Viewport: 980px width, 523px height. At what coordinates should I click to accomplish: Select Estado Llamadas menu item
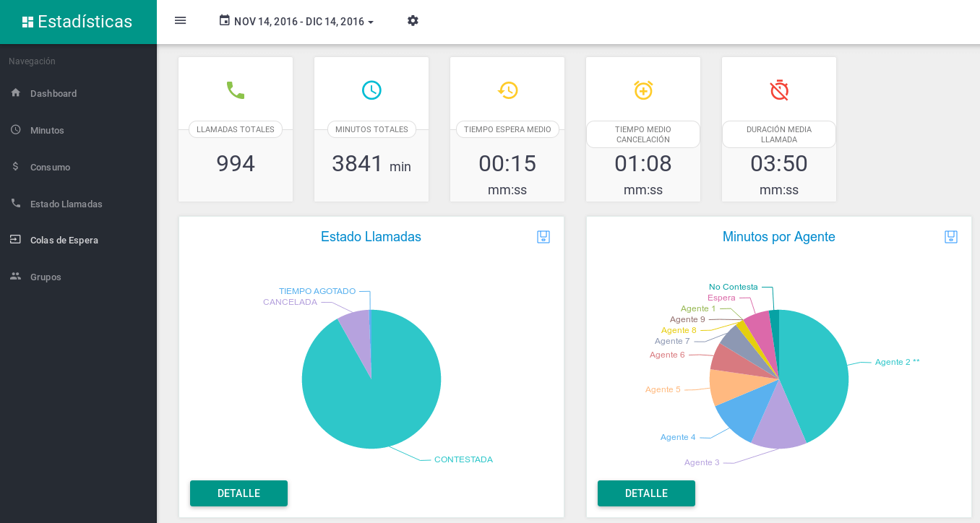(x=66, y=204)
